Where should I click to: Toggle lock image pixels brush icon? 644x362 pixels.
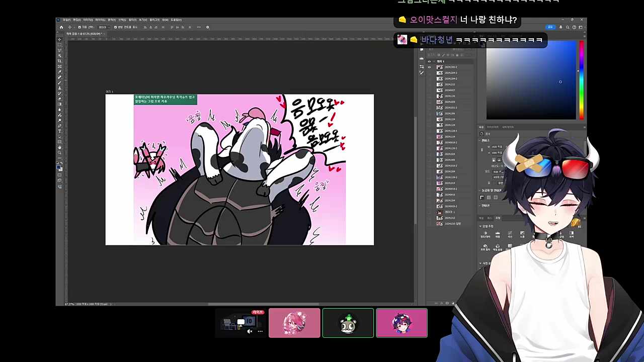(x=443, y=55)
